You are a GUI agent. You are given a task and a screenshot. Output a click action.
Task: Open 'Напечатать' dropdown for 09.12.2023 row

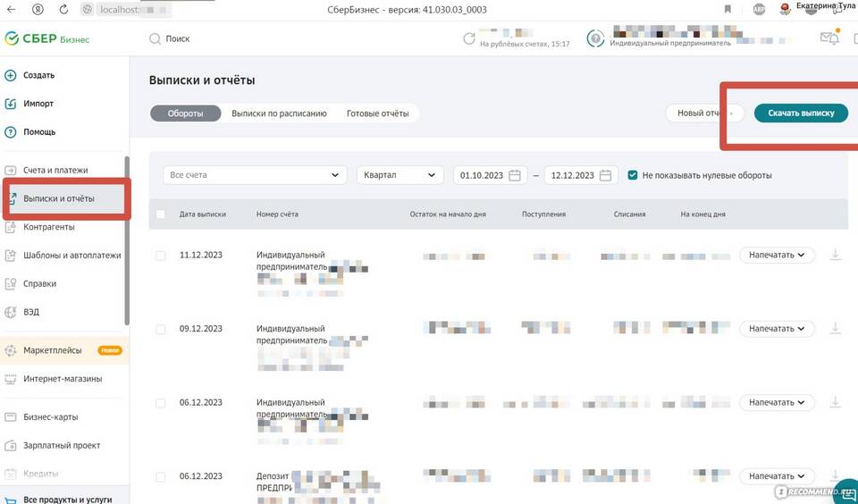tap(776, 329)
